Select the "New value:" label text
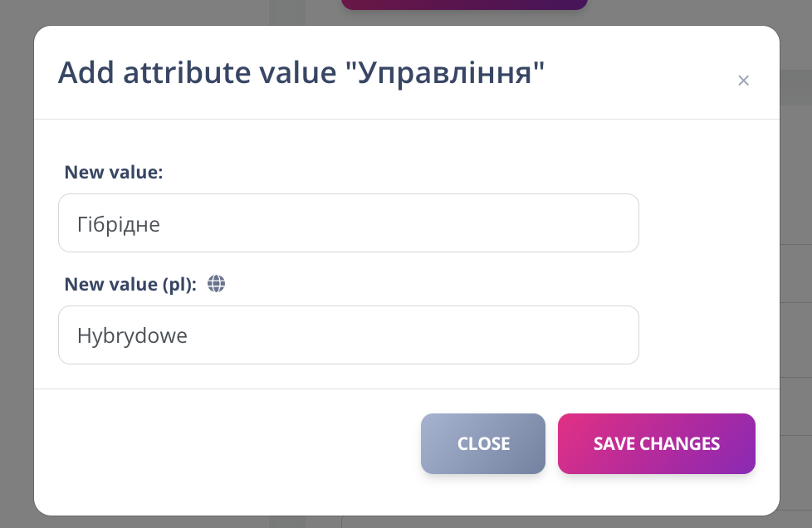 point(113,172)
